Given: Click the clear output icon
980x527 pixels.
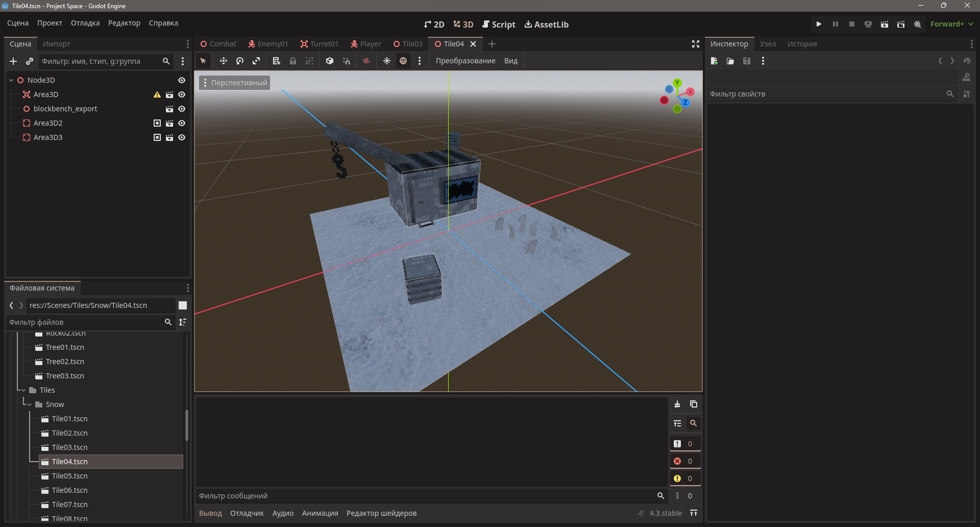Looking at the screenshot, I should [677, 404].
